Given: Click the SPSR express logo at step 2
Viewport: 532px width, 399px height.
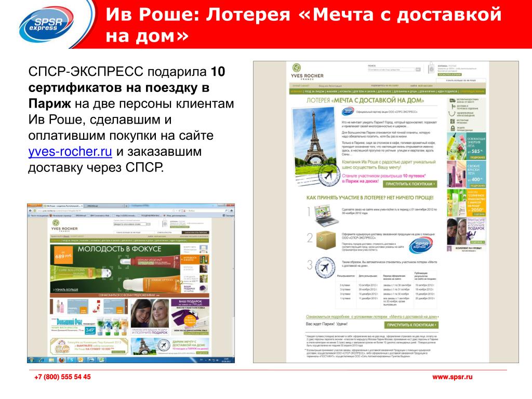Looking at the screenshot, I should coord(421,245).
